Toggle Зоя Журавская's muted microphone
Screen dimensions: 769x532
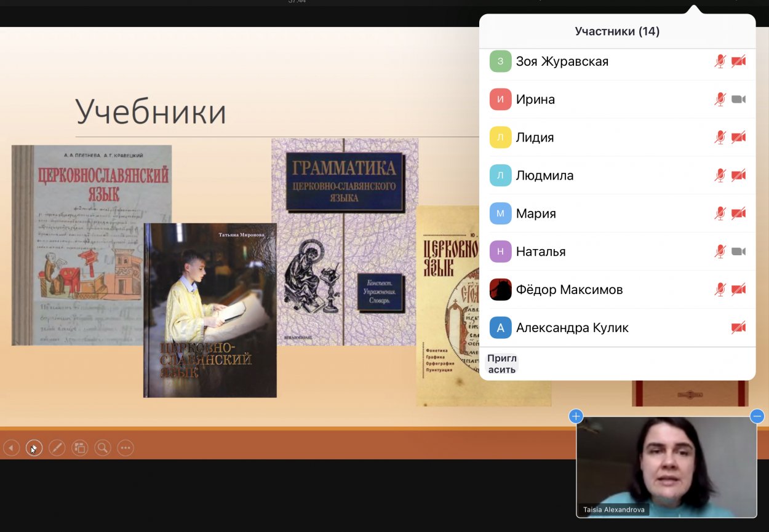720,62
